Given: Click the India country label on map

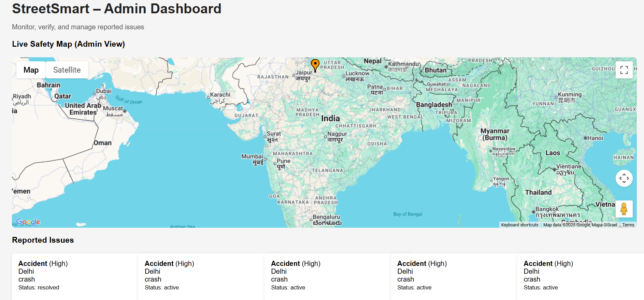Looking at the screenshot, I should pos(330,118).
